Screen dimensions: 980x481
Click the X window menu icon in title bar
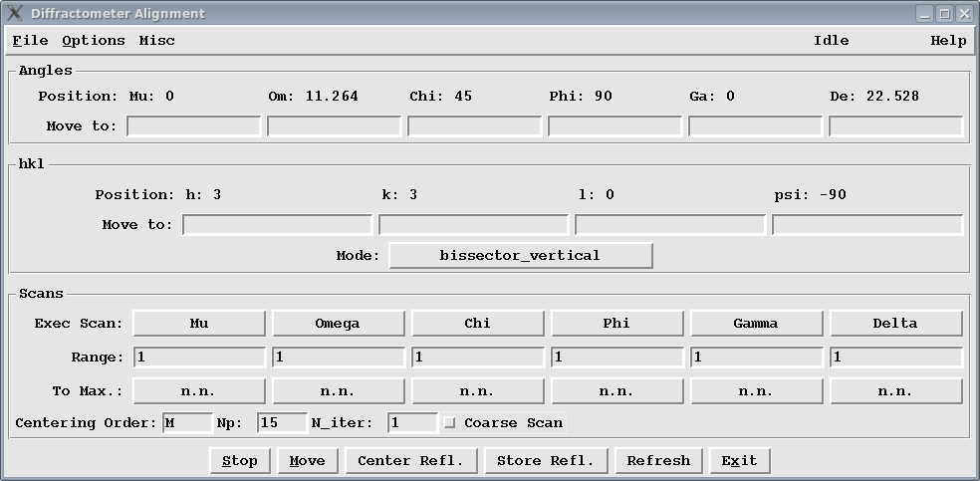[14, 13]
